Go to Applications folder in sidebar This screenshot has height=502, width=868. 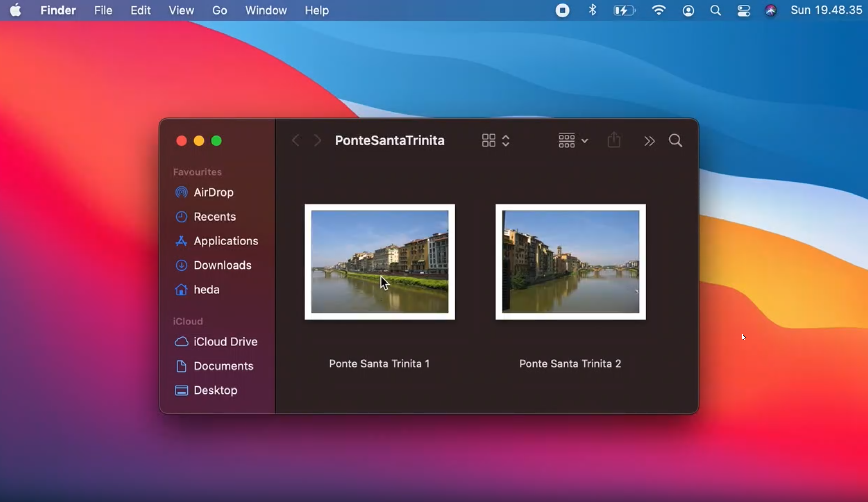(225, 241)
